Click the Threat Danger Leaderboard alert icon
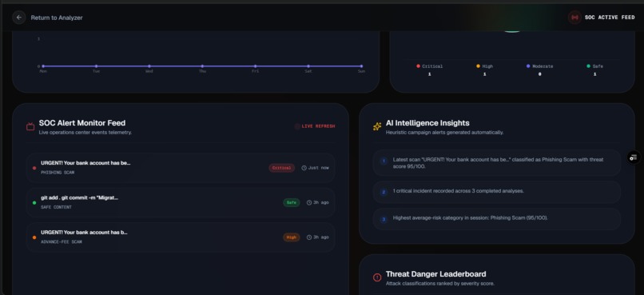This screenshot has height=295, width=644. [377, 277]
